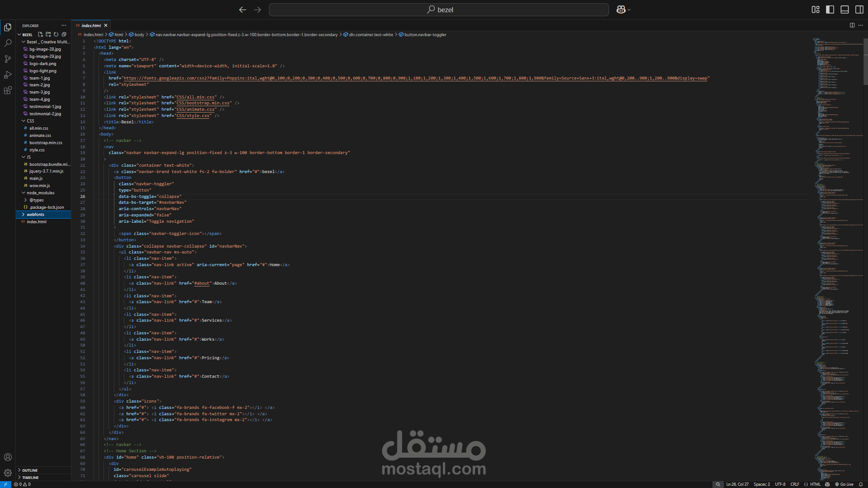Toggle the secondary side bar
868x488 pixels.
[859, 9]
